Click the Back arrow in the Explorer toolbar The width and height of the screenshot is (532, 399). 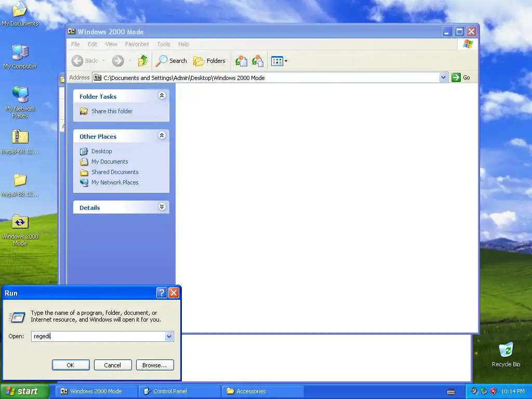pyautogui.click(x=77, y=61)
